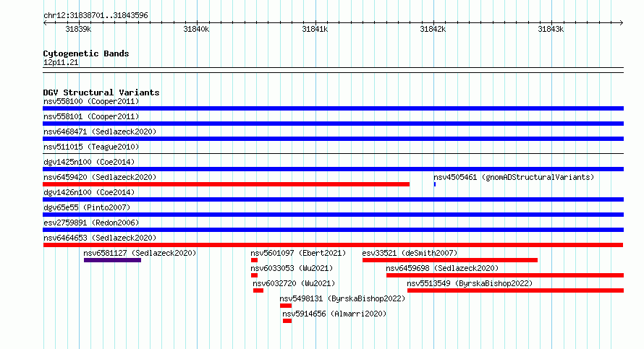The image size is (644, 349).
Task: Select the blue bar under nsv558100
Action: coord(333,108)
